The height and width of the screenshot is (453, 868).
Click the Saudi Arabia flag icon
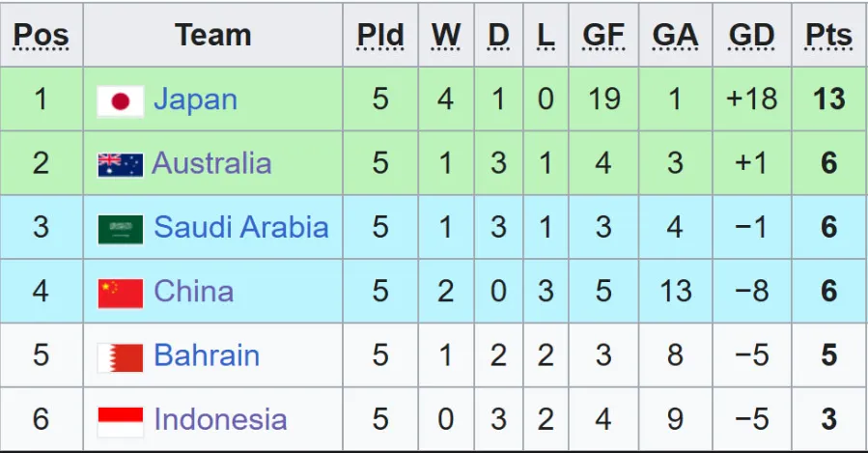(121, 229)
